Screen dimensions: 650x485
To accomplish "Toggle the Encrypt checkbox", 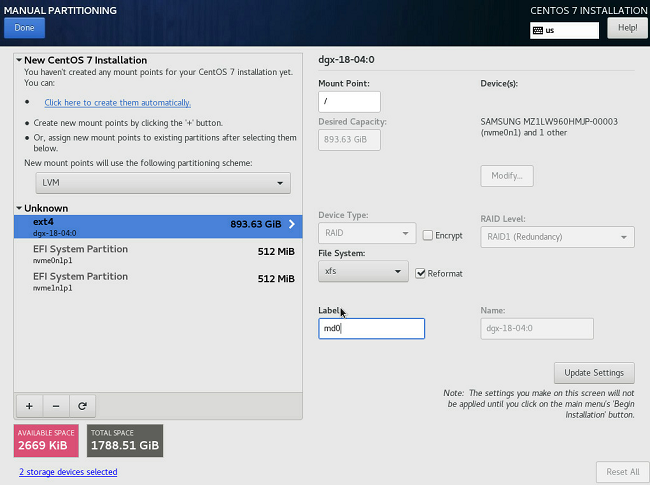I will coord(428,235).
